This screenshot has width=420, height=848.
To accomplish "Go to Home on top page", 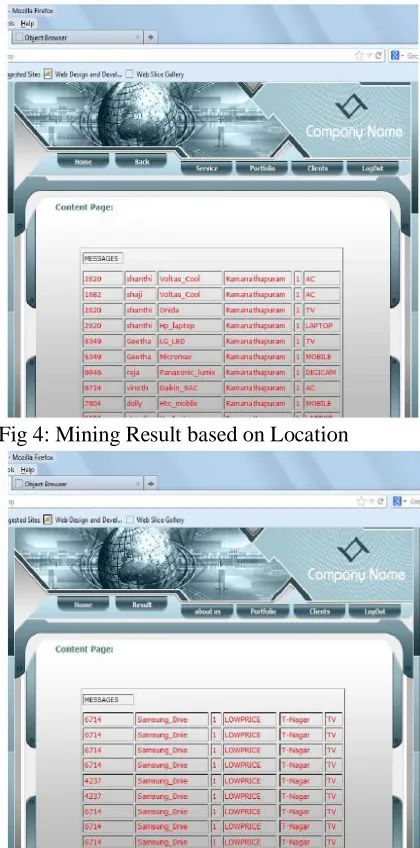I will (x=83, y=161).
